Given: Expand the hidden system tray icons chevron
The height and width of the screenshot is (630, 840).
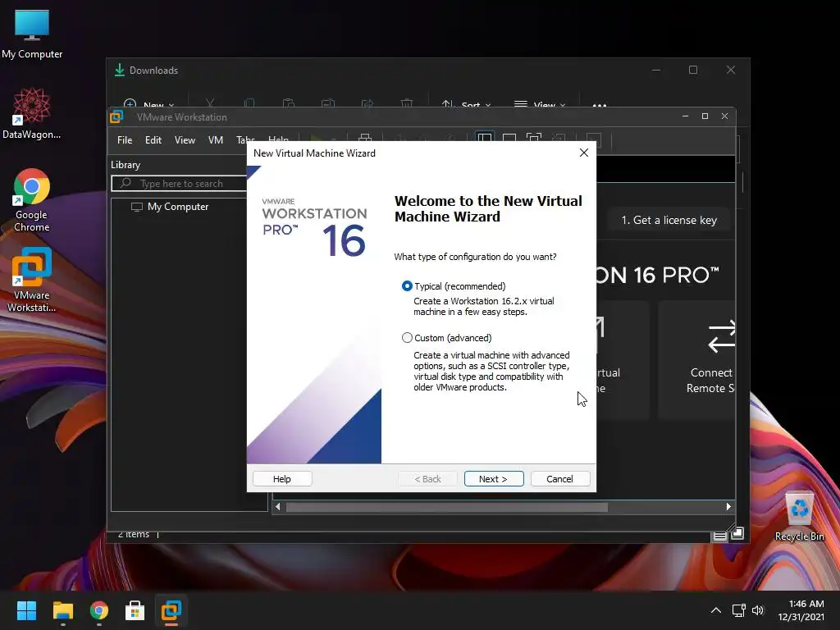Looking at the screenshot, I should tap(715, 610).
